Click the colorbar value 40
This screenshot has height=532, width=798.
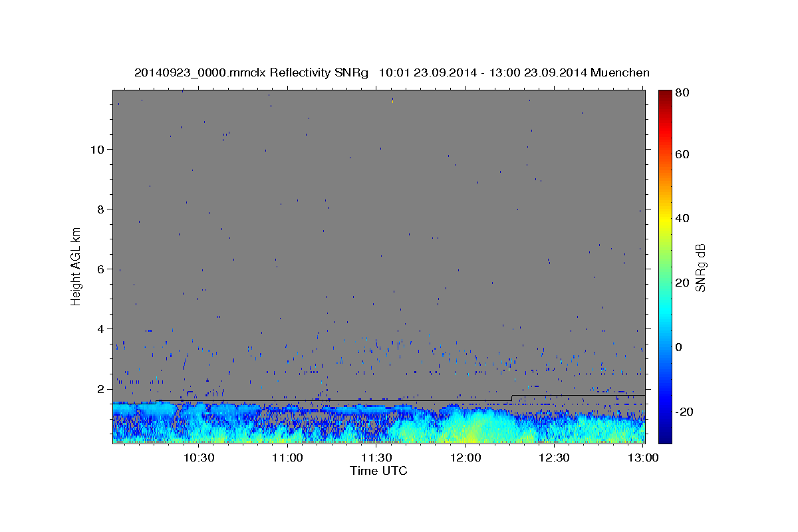[682, 218]
